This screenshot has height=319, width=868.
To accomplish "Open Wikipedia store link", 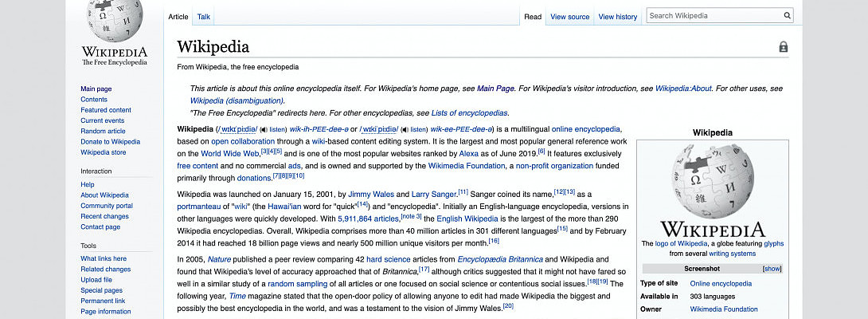I will pyautogui.click(x=103, y=152).
